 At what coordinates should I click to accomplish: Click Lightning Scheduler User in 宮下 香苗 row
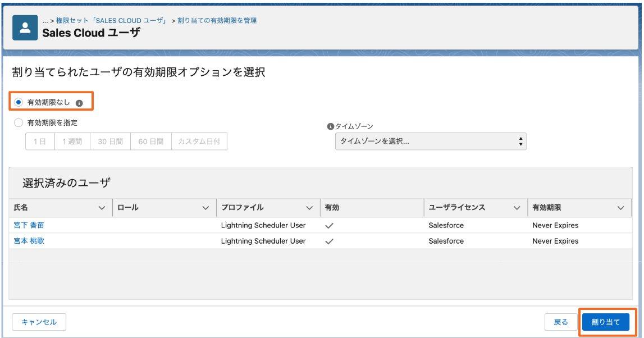point(263,225)
